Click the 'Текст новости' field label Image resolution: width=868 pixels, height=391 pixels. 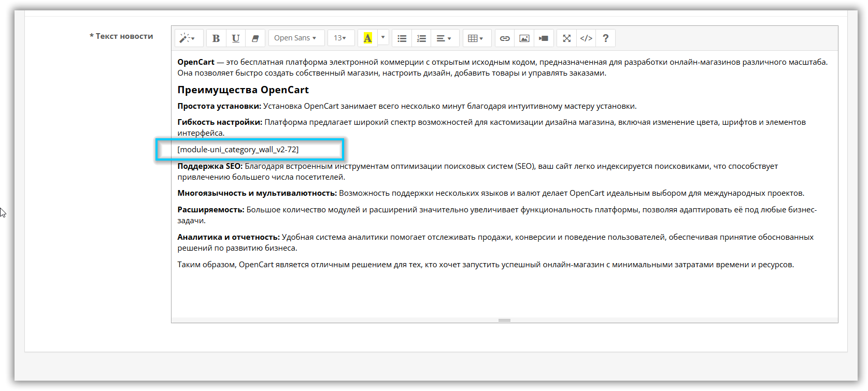click(121, 36)
